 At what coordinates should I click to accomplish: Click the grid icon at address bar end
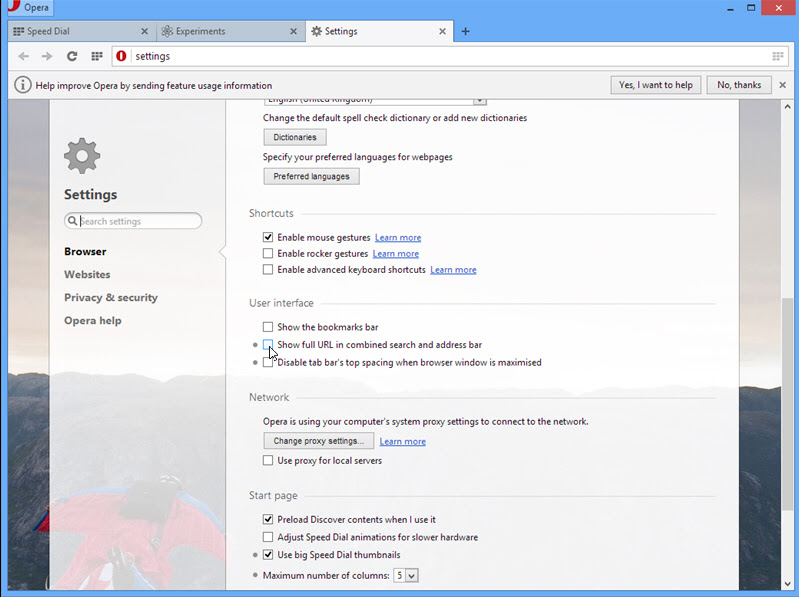(778, 56)
